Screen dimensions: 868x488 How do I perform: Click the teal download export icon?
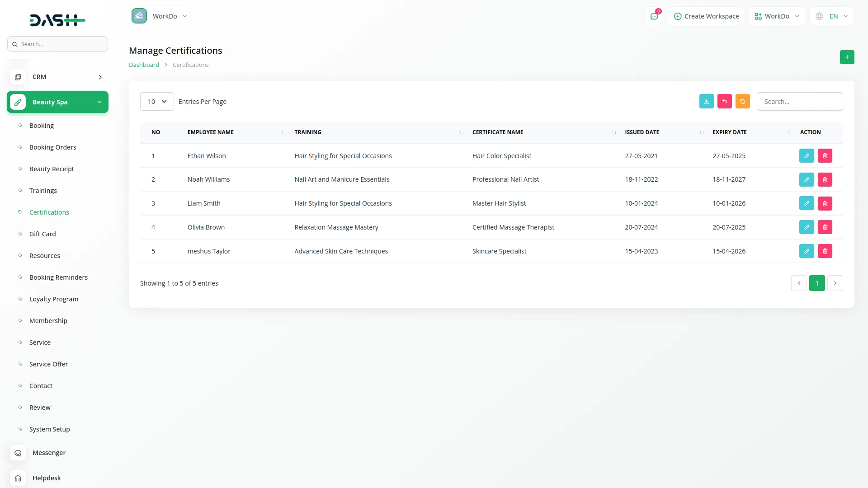coord(706,102)
